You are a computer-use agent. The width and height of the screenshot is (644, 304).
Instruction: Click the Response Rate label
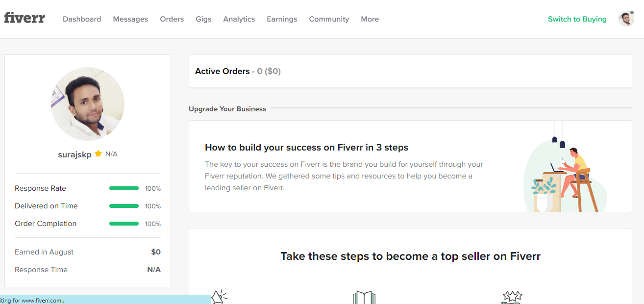[x=40, y=188]
